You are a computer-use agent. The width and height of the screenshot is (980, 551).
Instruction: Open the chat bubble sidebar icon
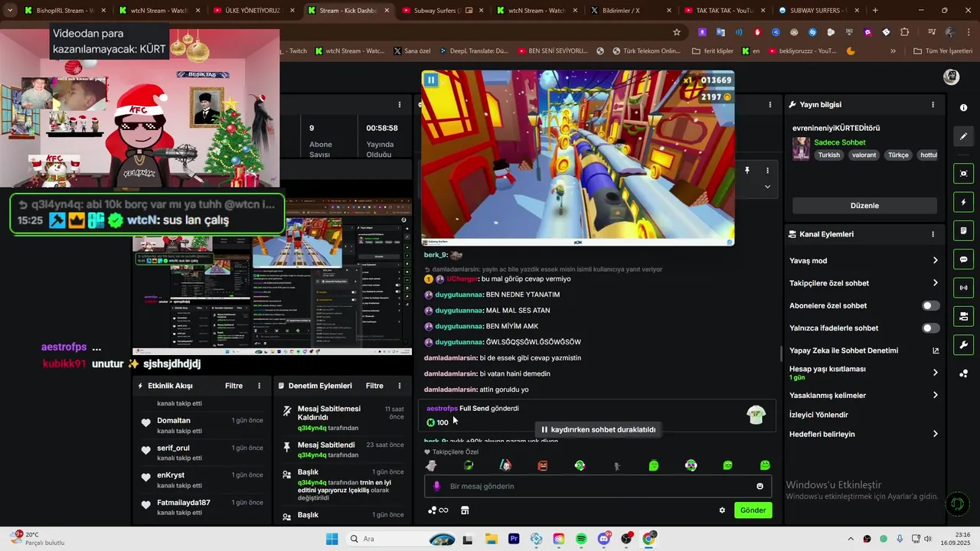[x=963, y=259]
